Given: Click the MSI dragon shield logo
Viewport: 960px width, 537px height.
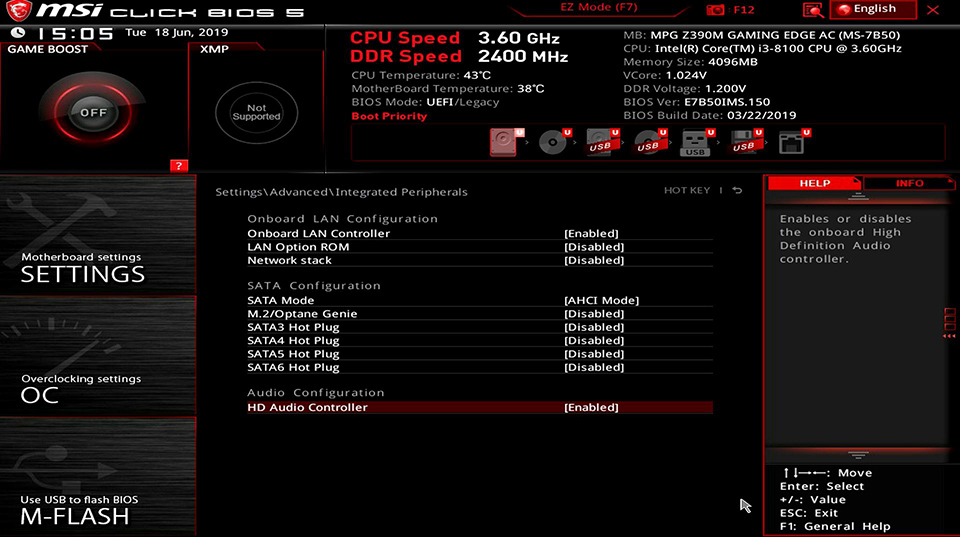Looking at the screenshot, I should pyautogui.click(x=18, y=10).
